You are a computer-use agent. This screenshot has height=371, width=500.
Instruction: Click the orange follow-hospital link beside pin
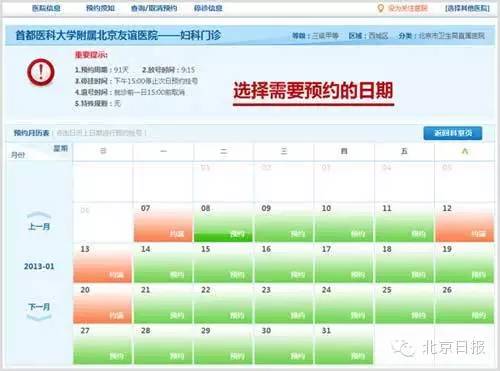[408, 8]
